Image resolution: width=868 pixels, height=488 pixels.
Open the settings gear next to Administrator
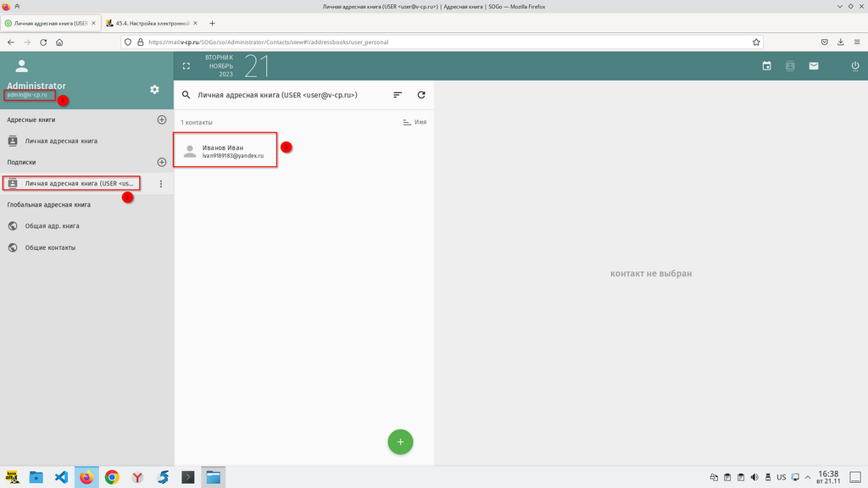154,90
